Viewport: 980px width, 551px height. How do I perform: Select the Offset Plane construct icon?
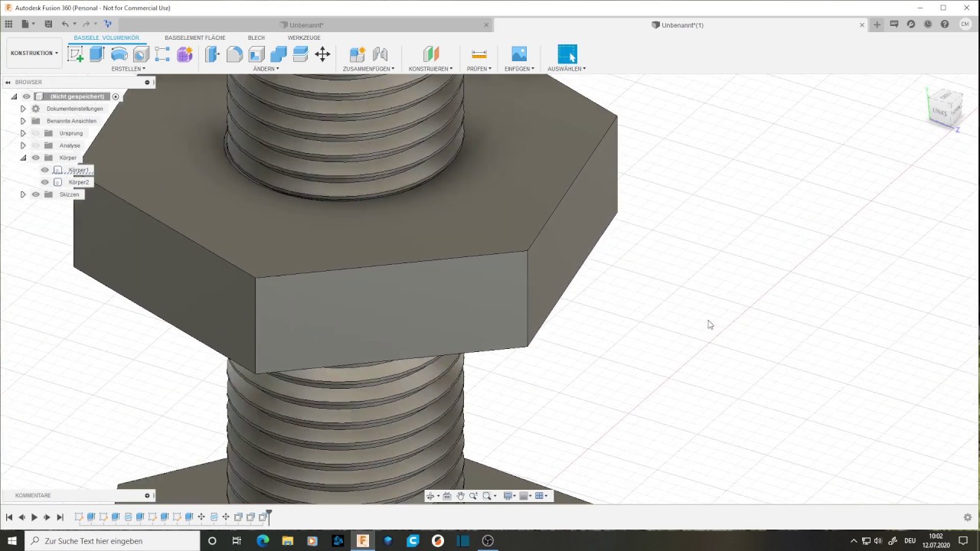tap(431, 54)
